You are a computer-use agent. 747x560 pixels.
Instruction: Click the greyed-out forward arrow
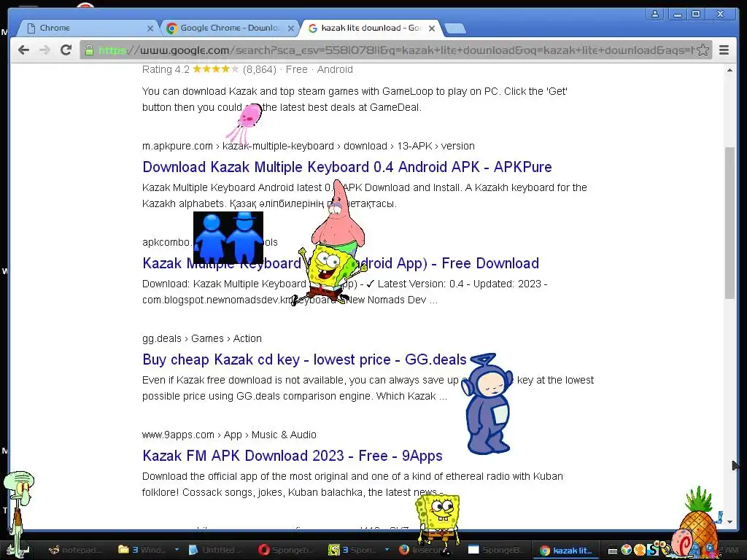pos(44,50)
